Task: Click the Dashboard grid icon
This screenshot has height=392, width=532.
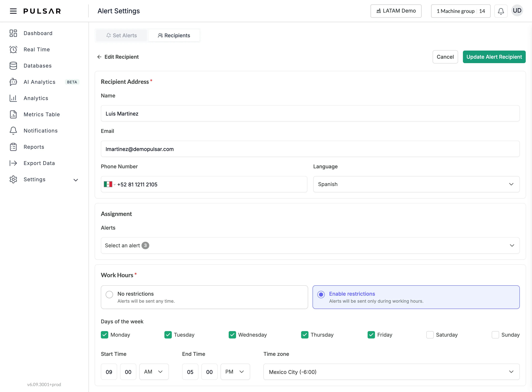Action: pos(13,33)
